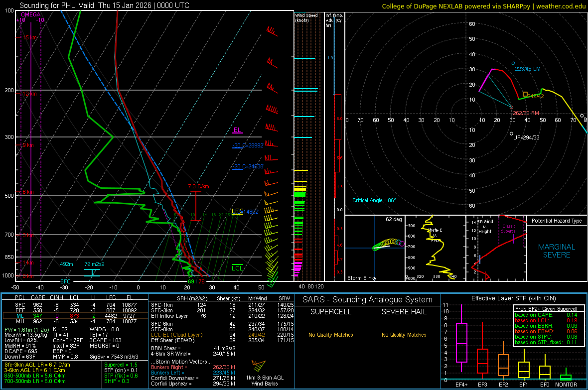Click the 62 deg storm slinky value
588x390 pixels.
coord(394,219)
